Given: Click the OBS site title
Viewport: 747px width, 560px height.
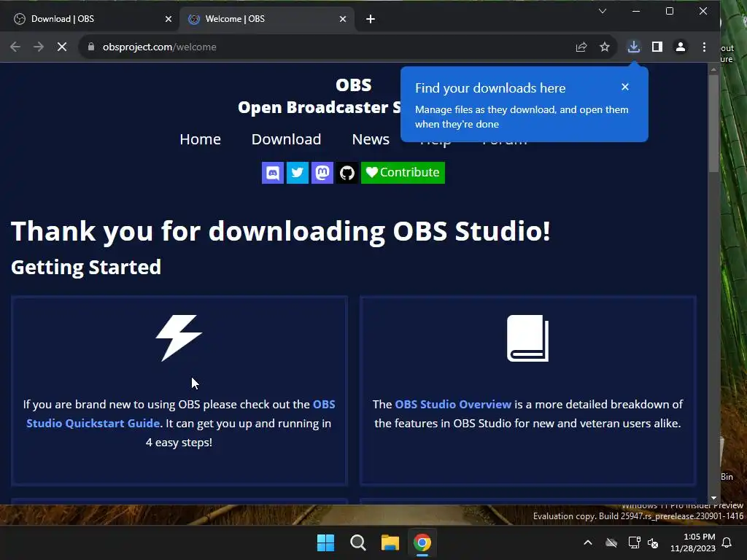Looking at the screenshot, I should point(354,85).
